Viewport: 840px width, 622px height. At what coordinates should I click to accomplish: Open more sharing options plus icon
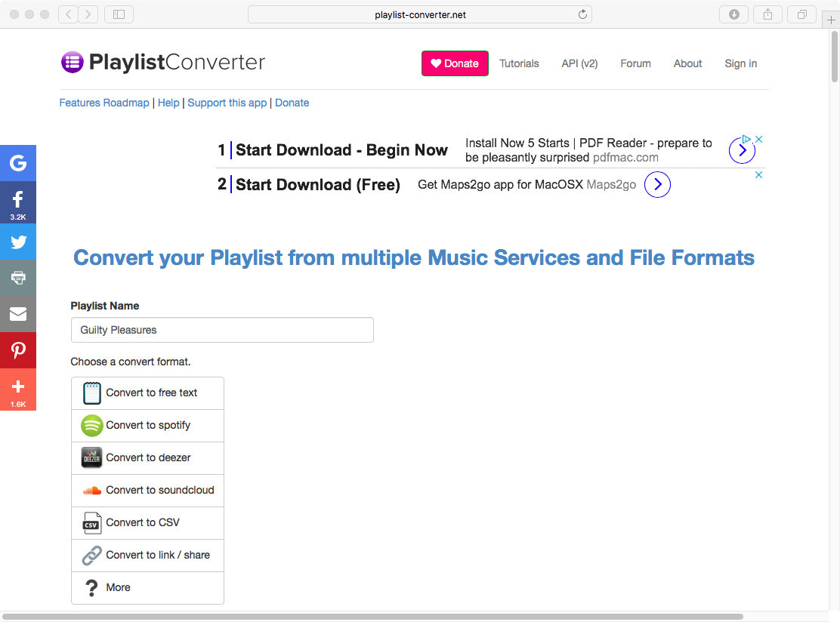[18, 390]
